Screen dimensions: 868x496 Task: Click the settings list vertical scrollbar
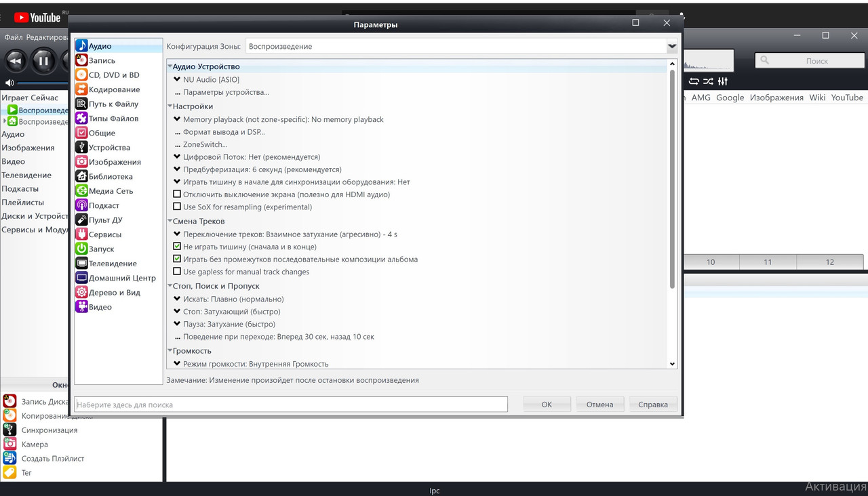pyautogui.click(x=672, y=179)
